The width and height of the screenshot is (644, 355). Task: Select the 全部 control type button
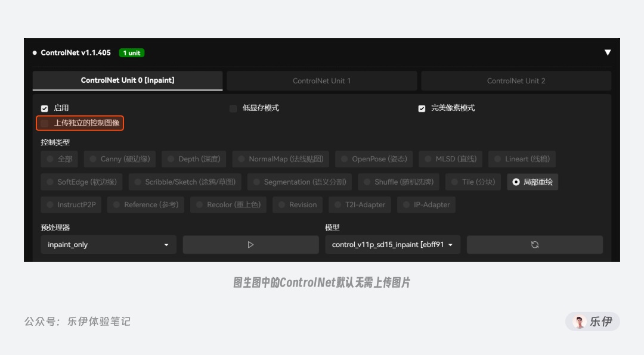click(59, 159)
